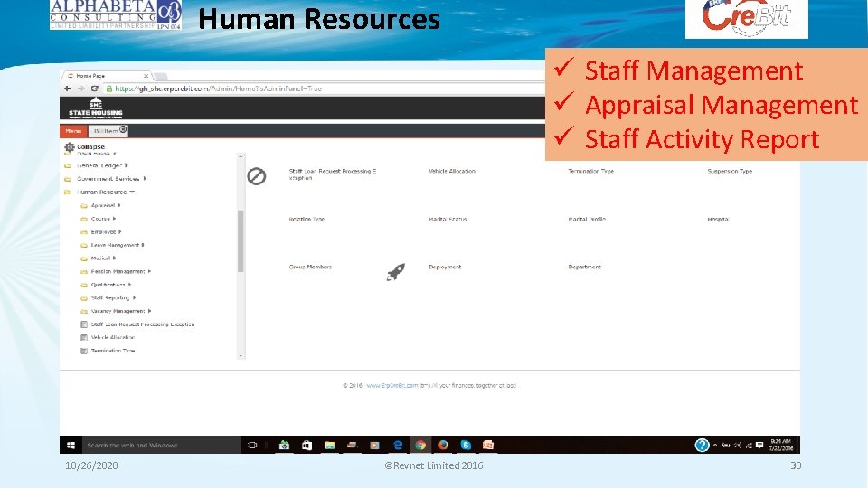Image resolution: width=868 pixels, height=488 pixels.
Task: Expand the Pension Management arrow
Action: click(x=149, y=272)
